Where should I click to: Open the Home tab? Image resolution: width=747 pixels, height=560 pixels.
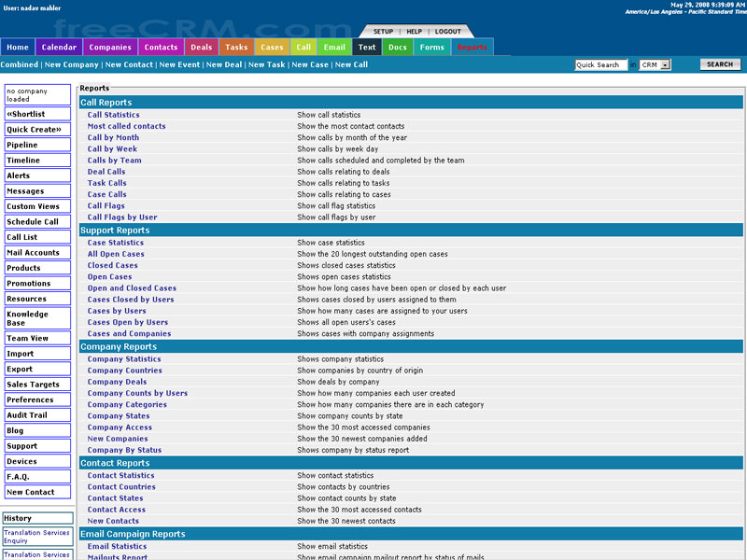tap(18, 48)
